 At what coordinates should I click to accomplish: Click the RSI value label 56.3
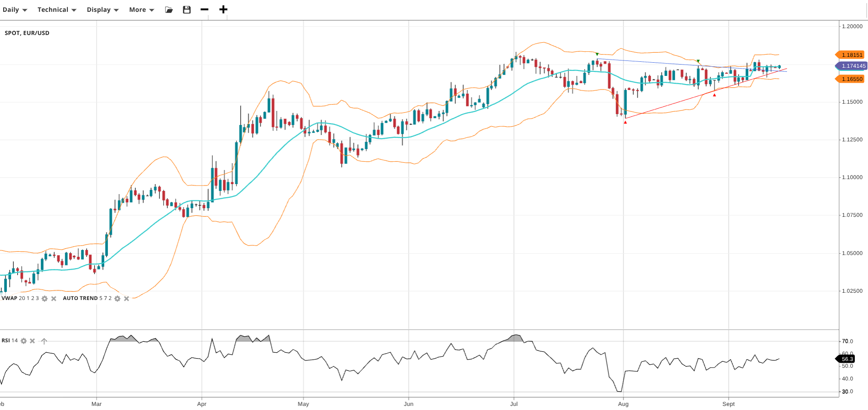pyautogui.click(x=847, y=359)
